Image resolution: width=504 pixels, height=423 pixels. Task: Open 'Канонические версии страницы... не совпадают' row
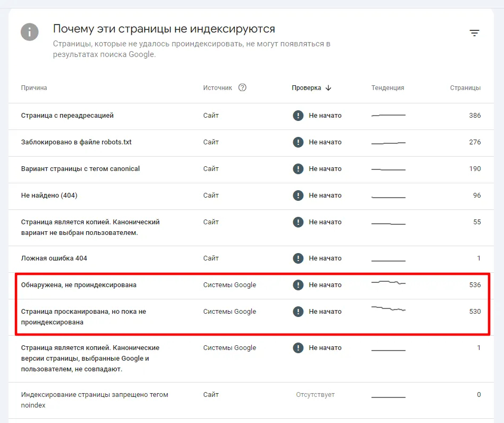(251, 359)
